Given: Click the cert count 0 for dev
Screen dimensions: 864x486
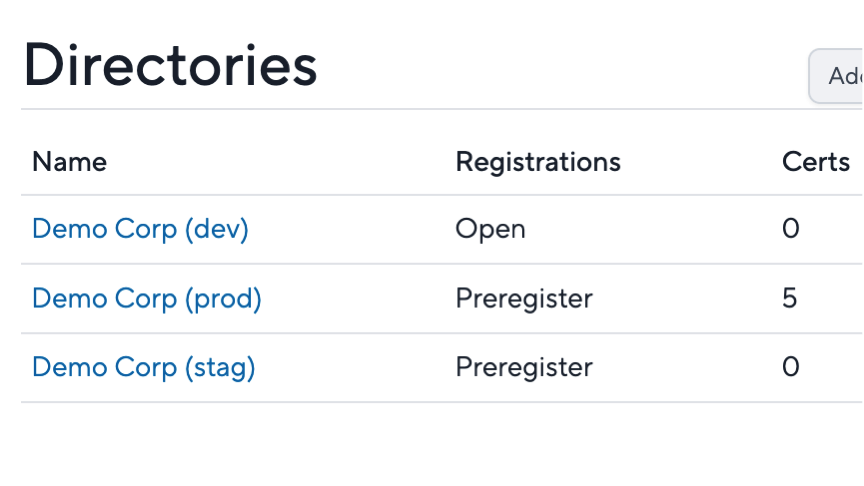Looking at the screenshot, I should click(x=791, y=229).
